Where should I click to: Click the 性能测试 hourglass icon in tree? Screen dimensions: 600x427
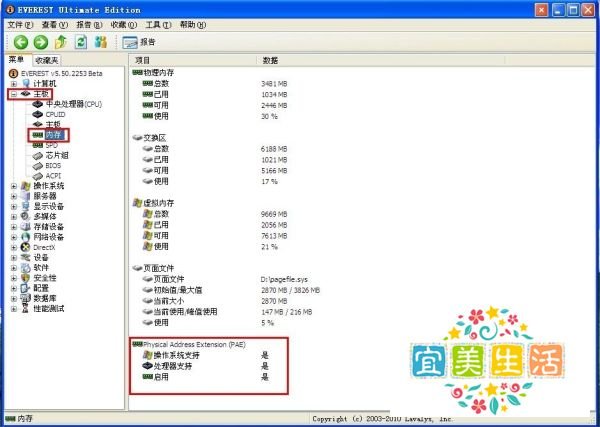[26, 308]
